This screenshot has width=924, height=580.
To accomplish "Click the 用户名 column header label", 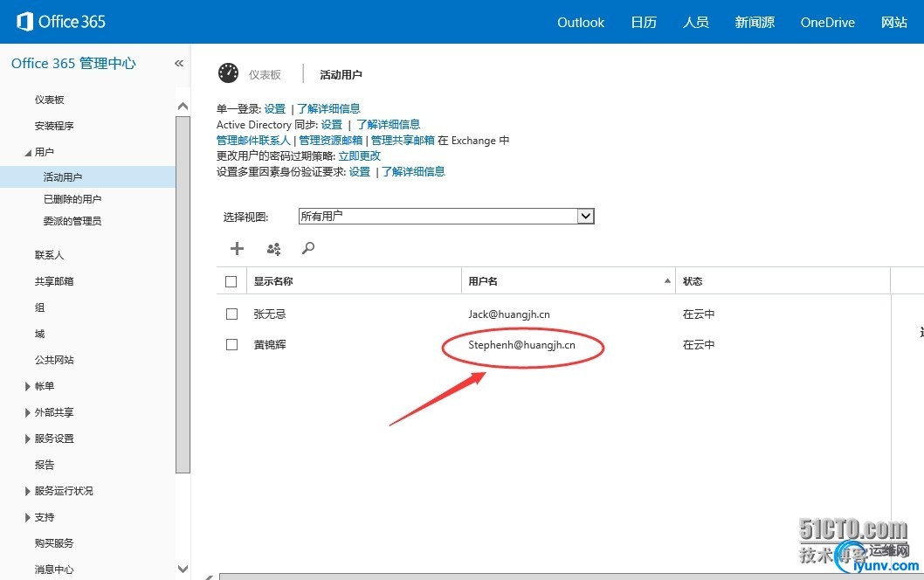I will (483, 281).
